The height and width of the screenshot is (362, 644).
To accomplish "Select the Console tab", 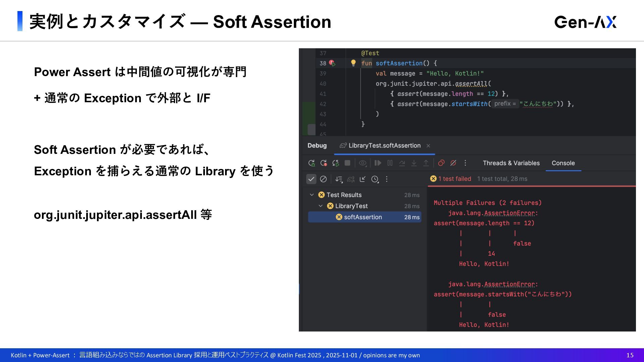I will [563, 163].
